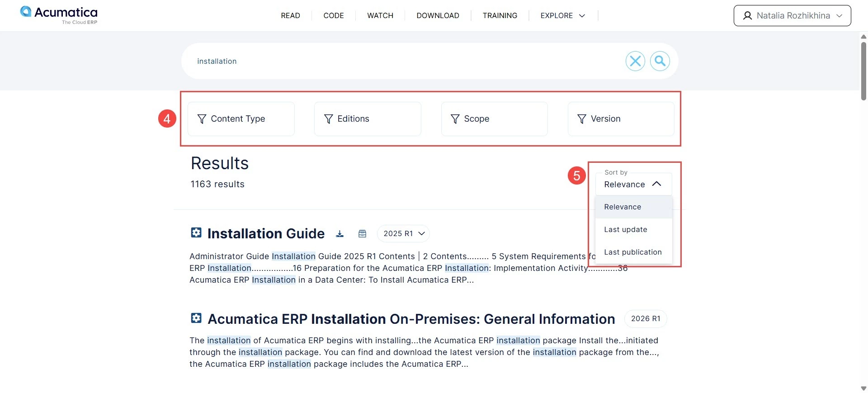Click the document icon before Installation Guide
Viewport: 868px width, 393px height.
point(196,233)
